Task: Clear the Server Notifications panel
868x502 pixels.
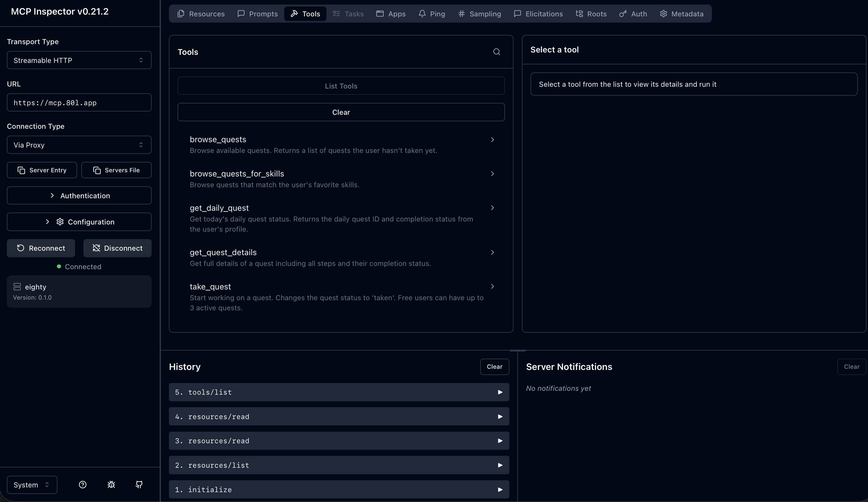Action: coord(851,366)
